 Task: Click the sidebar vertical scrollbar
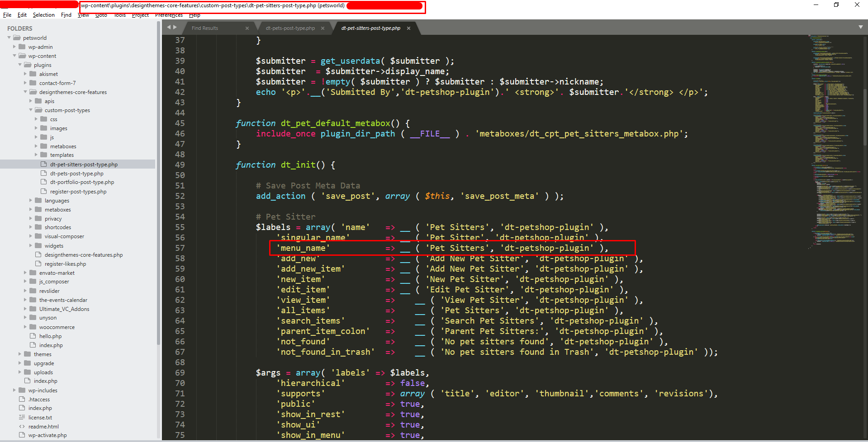158,183
